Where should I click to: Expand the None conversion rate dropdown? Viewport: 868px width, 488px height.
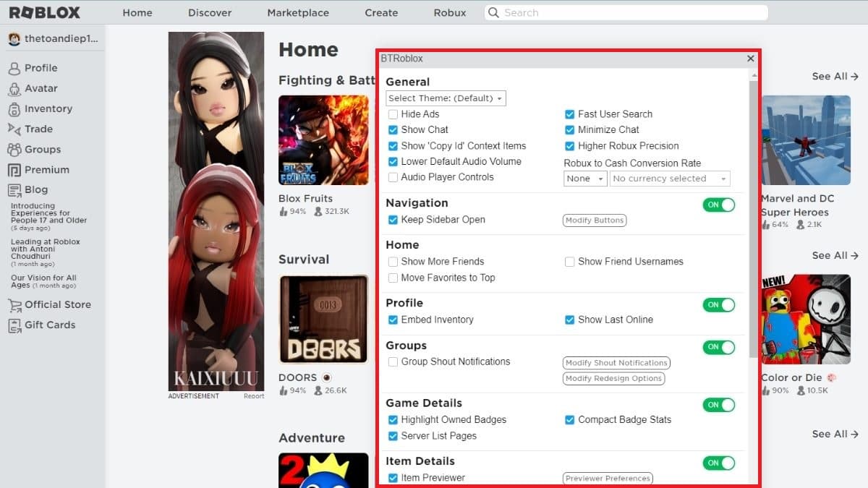pyautogui.click(x=584, y=179)
